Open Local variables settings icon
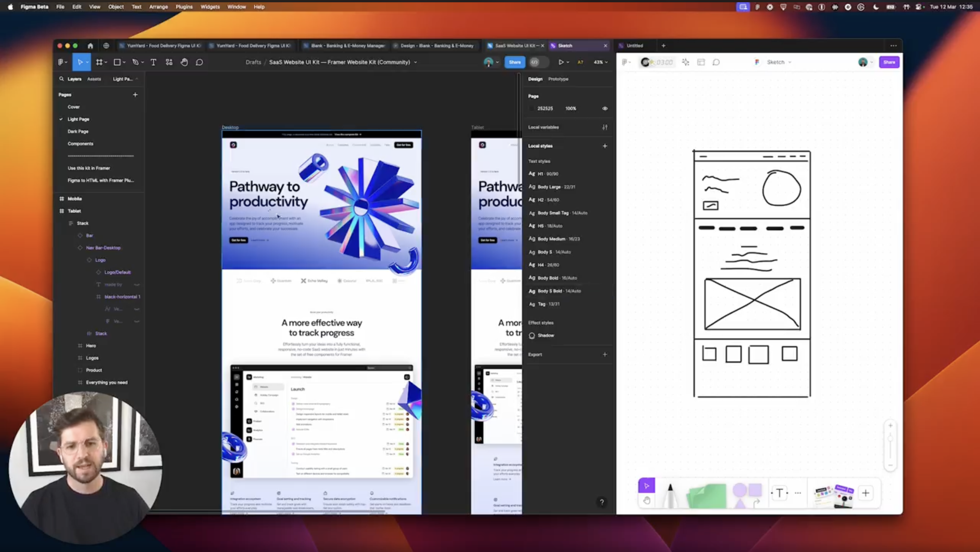The height and width of the screenshot is (552, 980). coord(605,127)
